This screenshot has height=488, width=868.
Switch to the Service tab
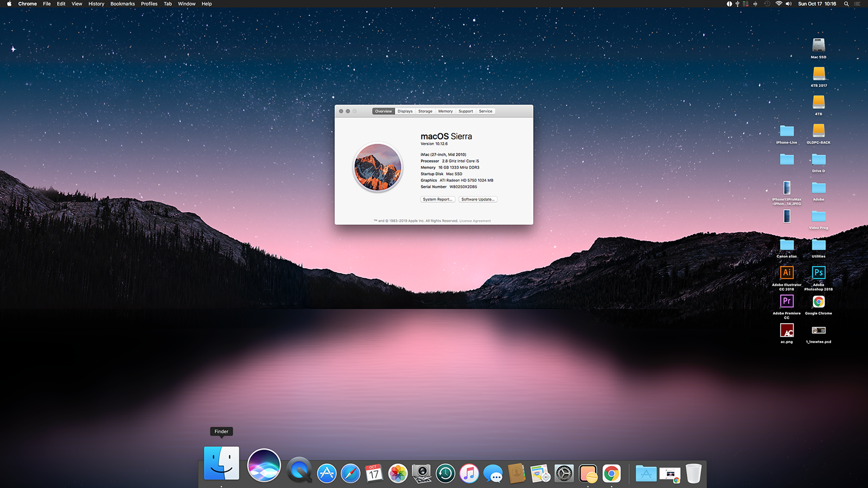click(x=486, y=111)
